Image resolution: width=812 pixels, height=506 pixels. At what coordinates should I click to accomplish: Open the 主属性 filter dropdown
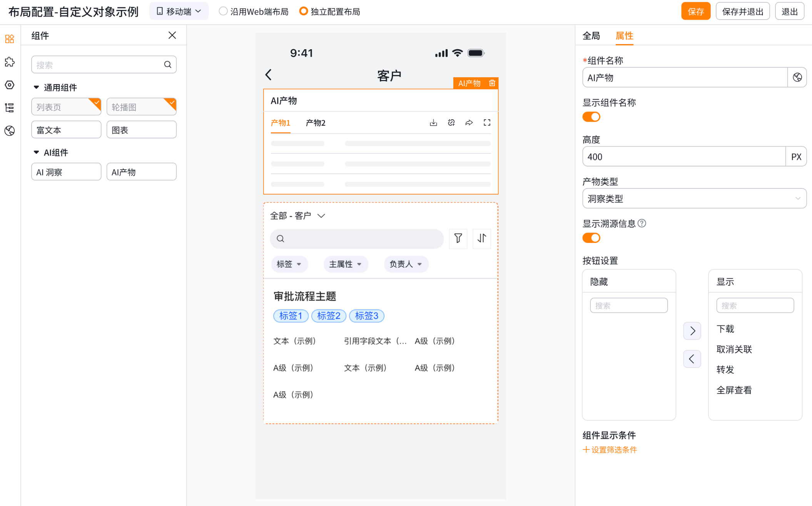[346, 264]
